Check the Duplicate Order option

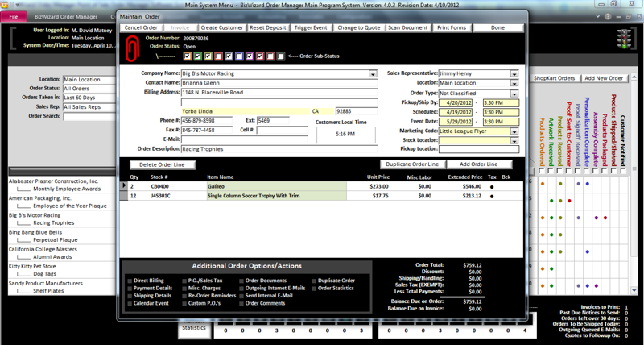(314, 281)
